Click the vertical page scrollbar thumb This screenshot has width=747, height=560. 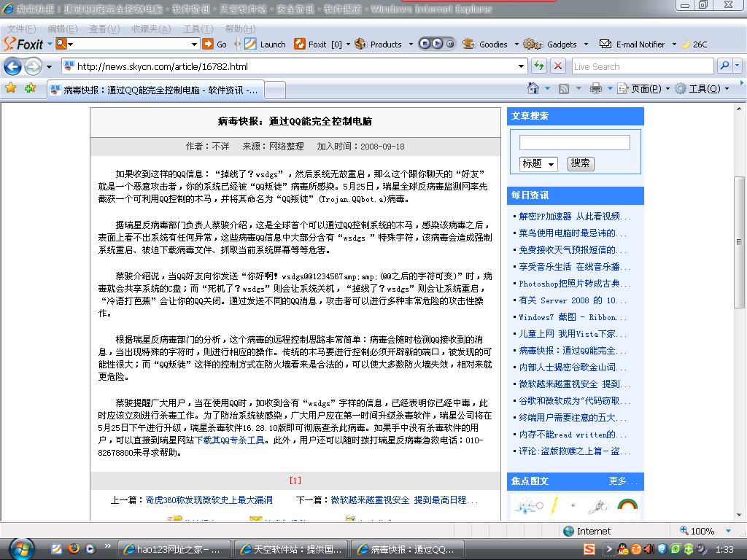point(739,242)
